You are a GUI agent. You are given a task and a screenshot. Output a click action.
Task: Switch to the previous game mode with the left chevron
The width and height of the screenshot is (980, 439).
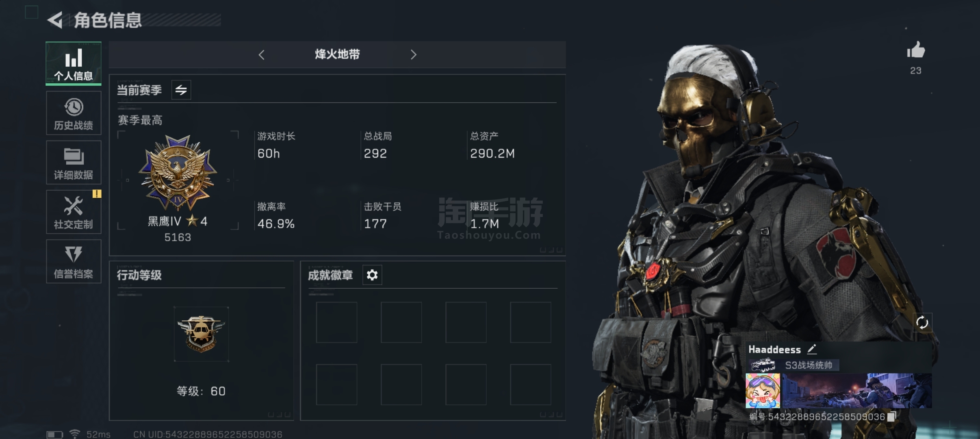tap(262, 55)
